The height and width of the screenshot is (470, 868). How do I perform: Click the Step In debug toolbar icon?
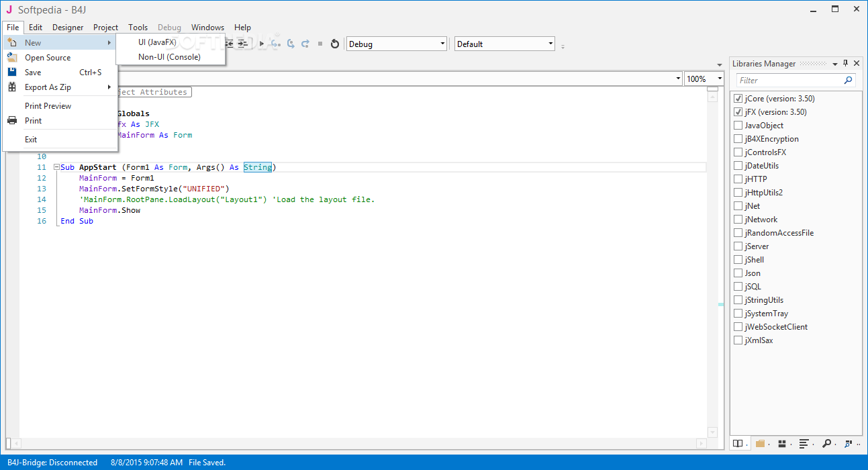pyautogui.click(x=275, y=44)
